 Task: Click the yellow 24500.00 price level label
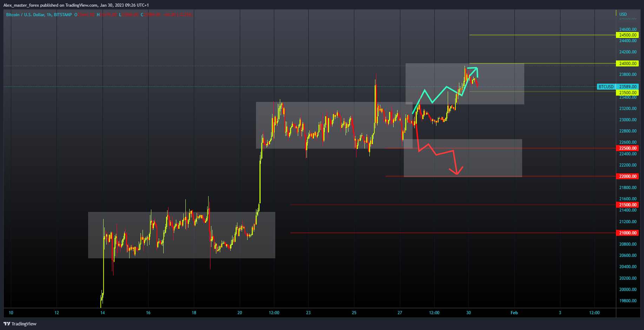coord(627,35)
